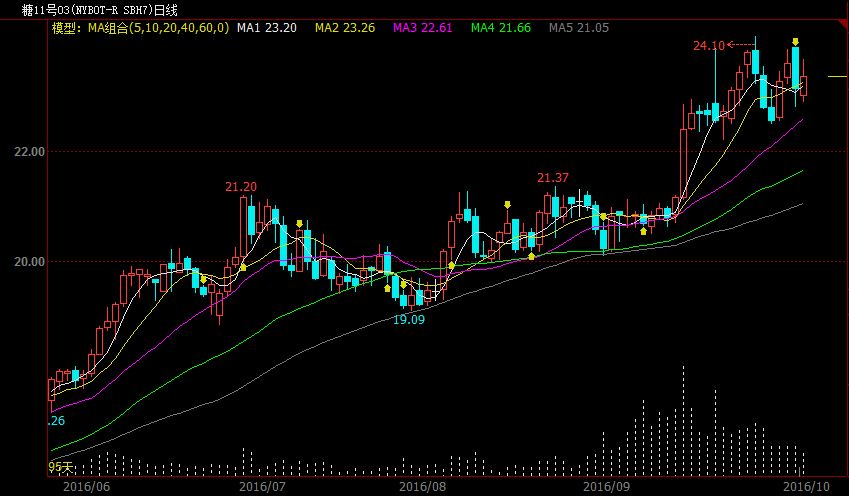Select the 24.10 high price label
Screen dimensions: 849x496
(x=708, y=45)
